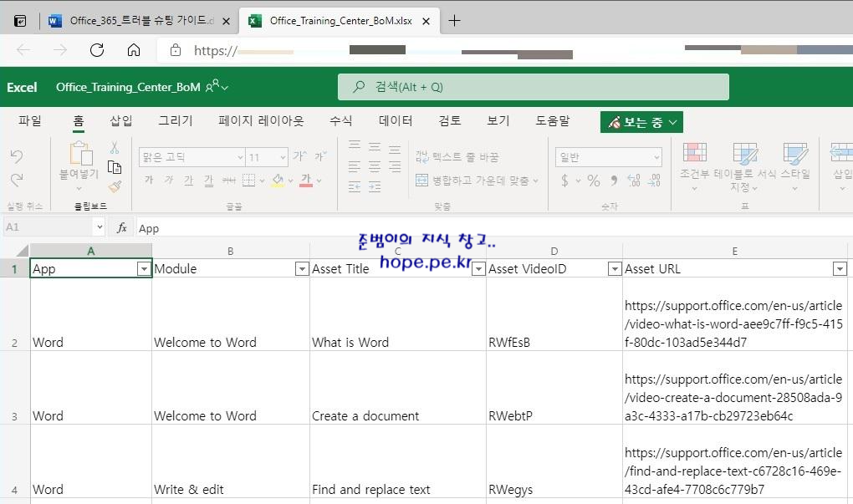Apply the red font color

click(306, 180)
